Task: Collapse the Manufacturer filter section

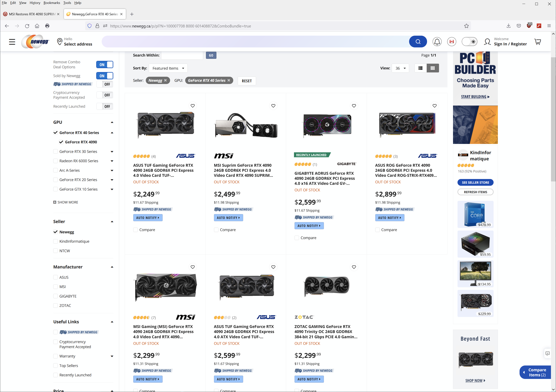Action: 112,267
